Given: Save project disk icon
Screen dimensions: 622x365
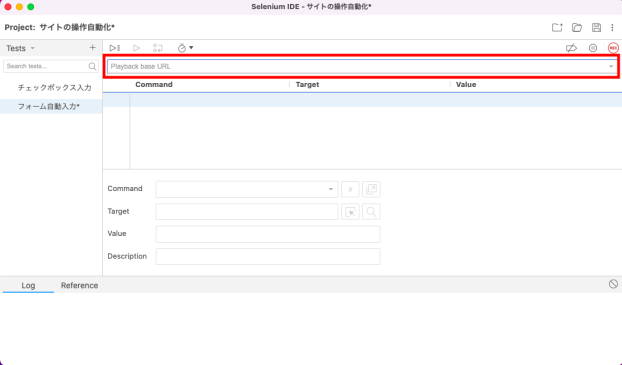Looking at the screenshot, I should pos(596,27).
